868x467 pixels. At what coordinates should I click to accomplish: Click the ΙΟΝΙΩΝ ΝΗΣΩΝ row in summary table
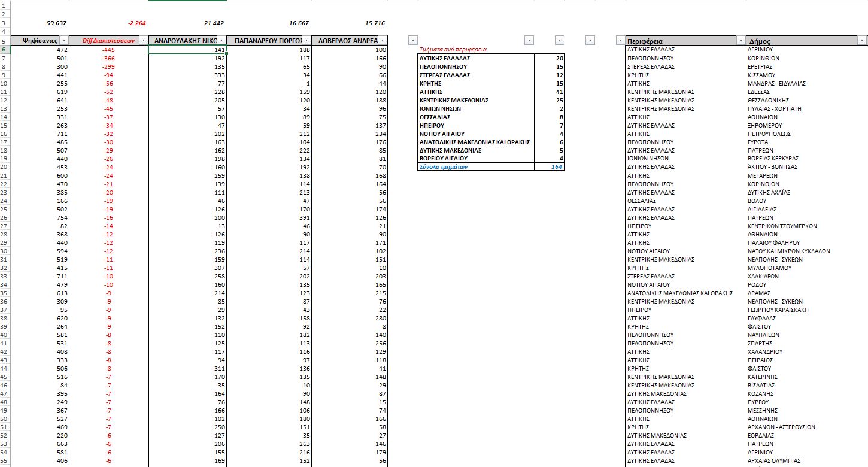440,108
